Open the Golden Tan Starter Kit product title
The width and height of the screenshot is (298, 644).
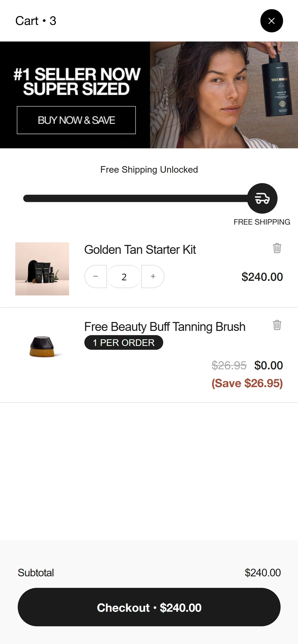click(x=140, y=250)
